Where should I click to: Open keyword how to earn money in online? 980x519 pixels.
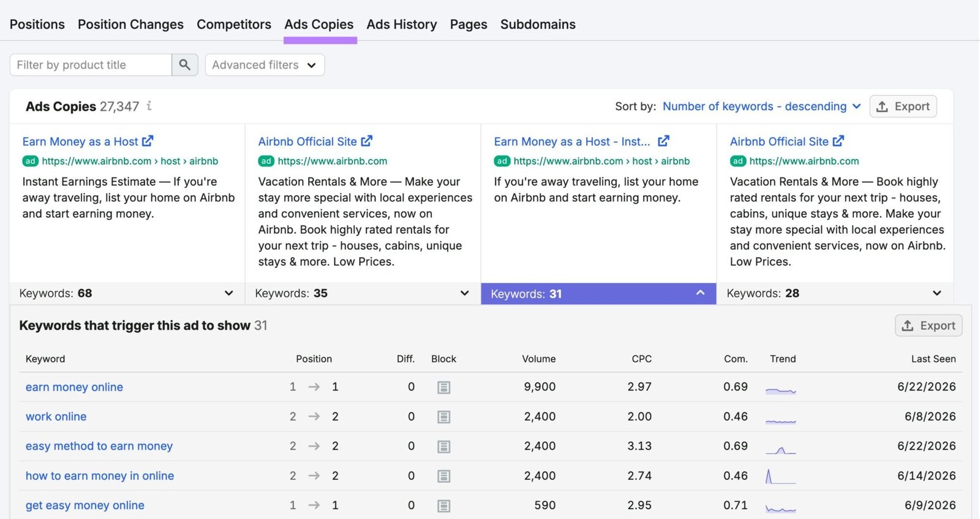click(x=100, y=476)
